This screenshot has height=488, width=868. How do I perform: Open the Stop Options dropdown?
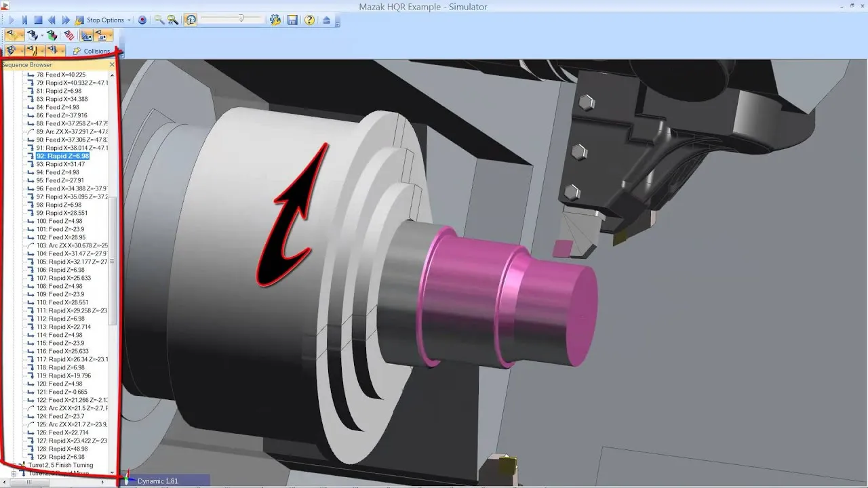tap(130, 20)
